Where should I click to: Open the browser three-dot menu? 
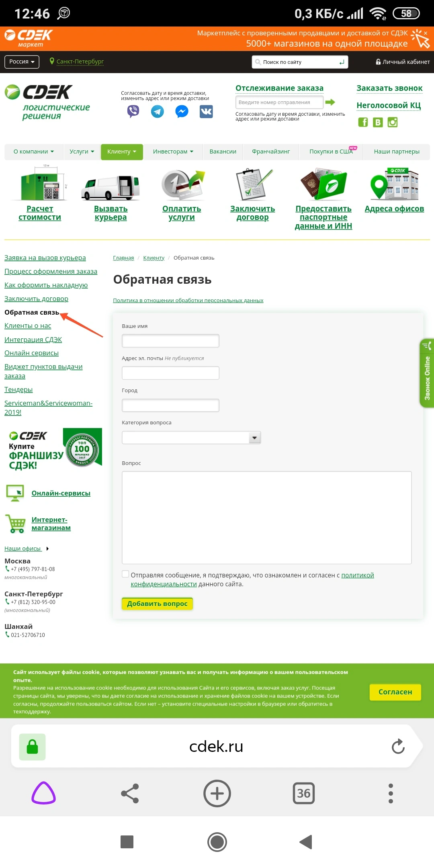(391, 794)
